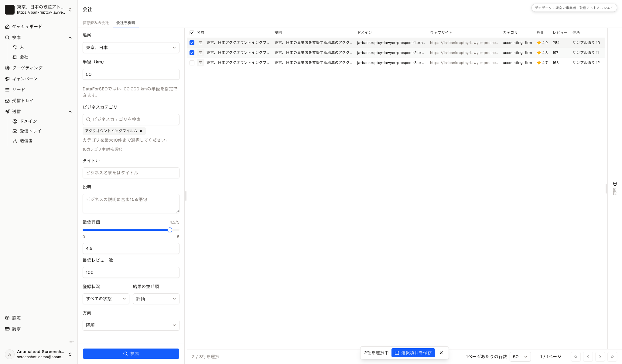The width and height of the screenshot is (622, 364).
Task: Click the 最低評価 slider handle
Action: pos(170,230)
